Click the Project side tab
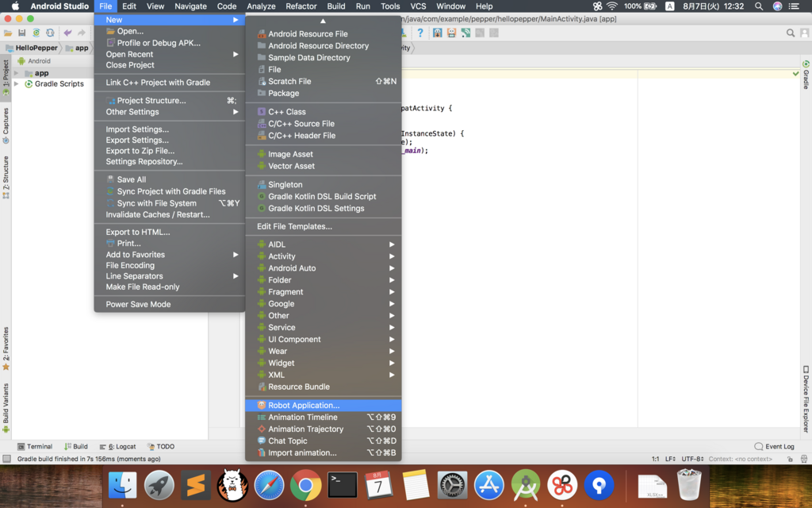This screenshot has width=812, height=508. coord(6,77)
